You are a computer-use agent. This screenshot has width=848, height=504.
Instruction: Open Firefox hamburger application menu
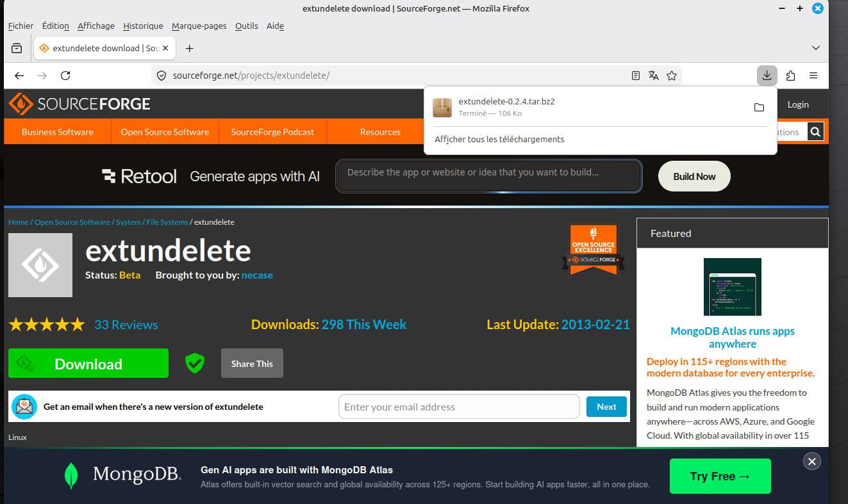click(813, 76)
